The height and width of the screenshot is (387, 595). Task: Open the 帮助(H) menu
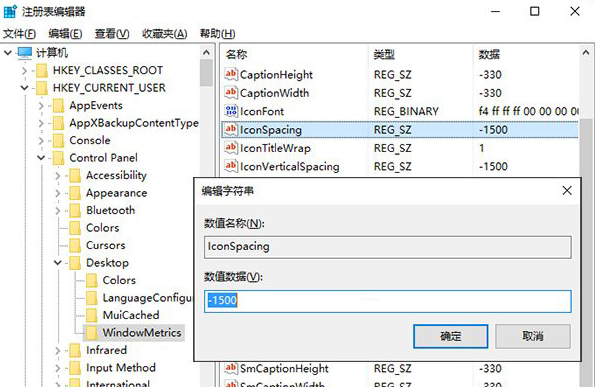pyautogui.click(x=217, y=34)
